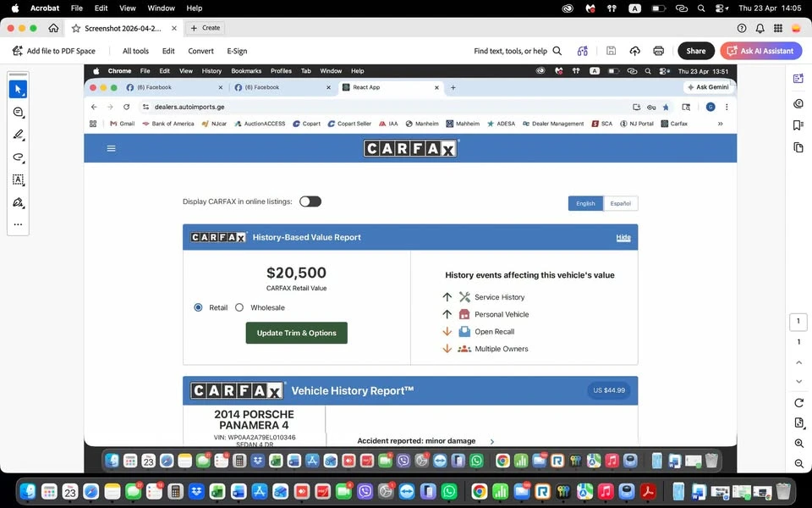This screenshot has width=812, height=508.
Task: Open Finder from the macOS Dock
Action: click(x=27, y=491)
